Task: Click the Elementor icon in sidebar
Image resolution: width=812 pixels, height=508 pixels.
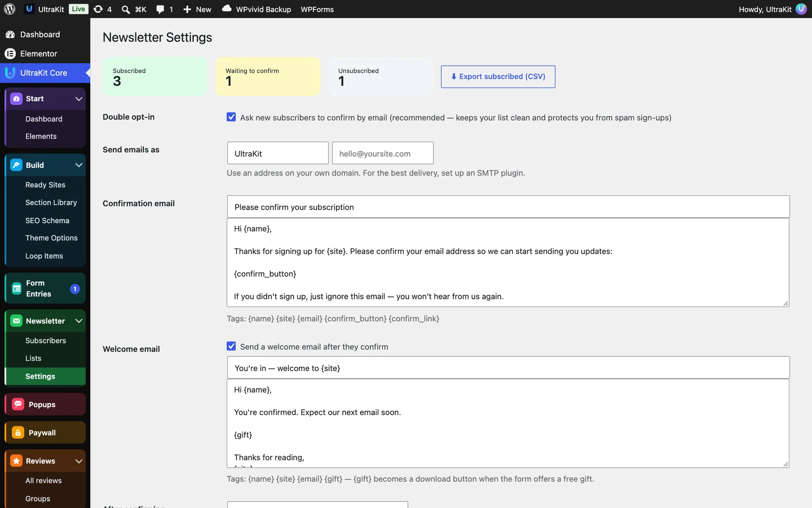Action: click(x=10, y=54)
